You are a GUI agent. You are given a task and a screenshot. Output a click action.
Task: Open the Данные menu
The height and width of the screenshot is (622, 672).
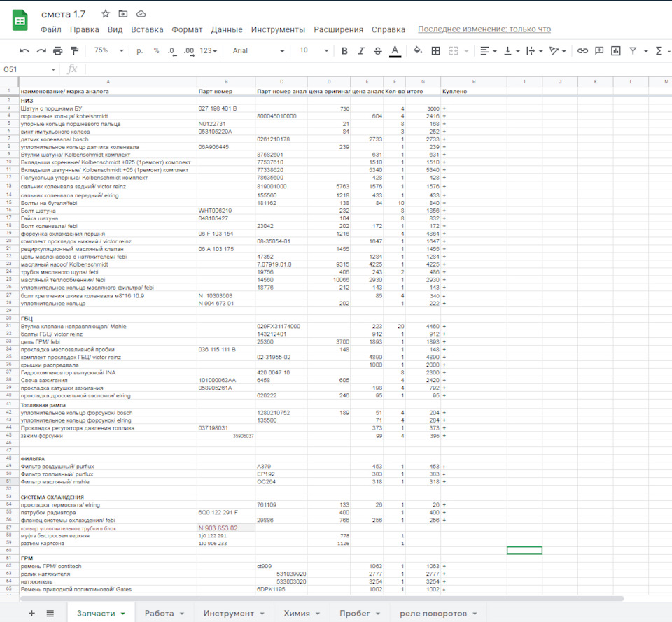click(227, 29)
